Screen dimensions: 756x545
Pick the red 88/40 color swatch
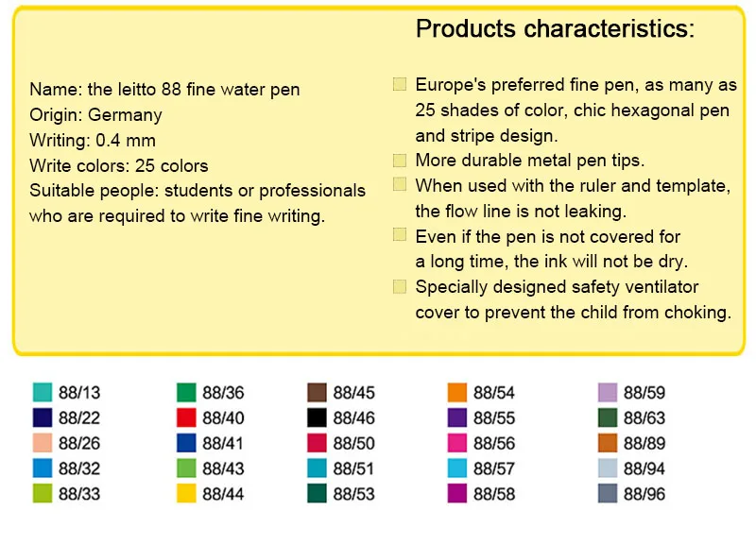(186, 417)
